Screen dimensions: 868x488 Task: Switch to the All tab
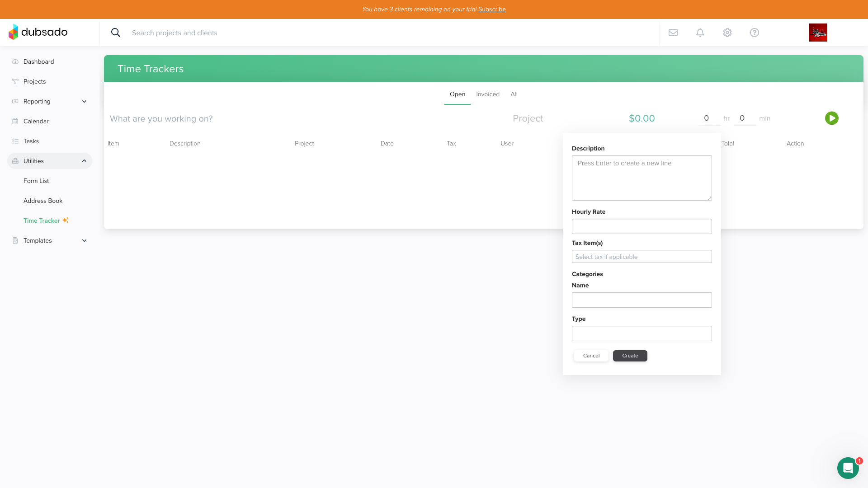coord(514,94)
